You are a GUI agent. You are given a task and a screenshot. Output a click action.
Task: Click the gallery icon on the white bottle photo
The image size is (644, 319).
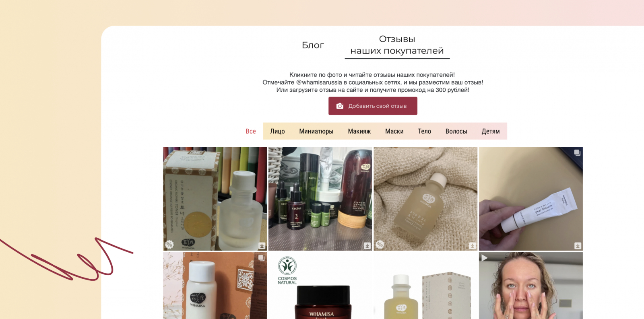tap(261, 257)
